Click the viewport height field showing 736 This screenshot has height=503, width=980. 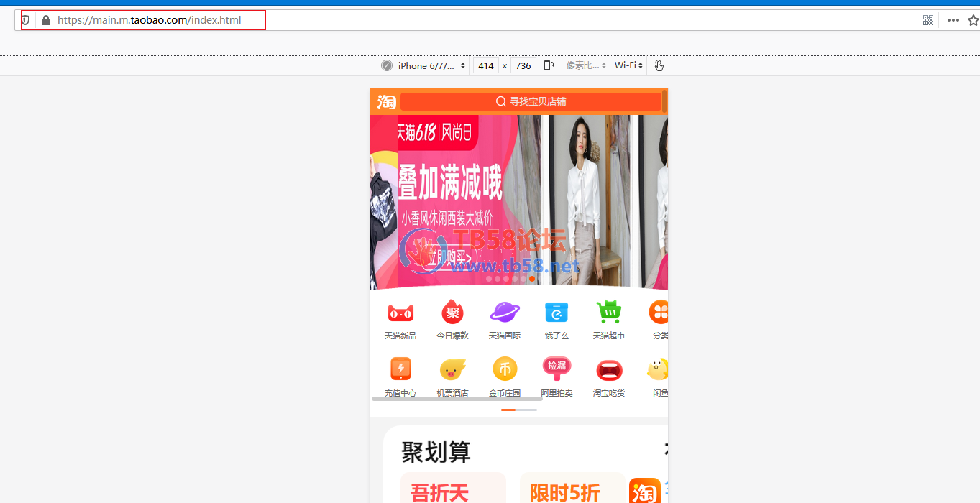523,65
